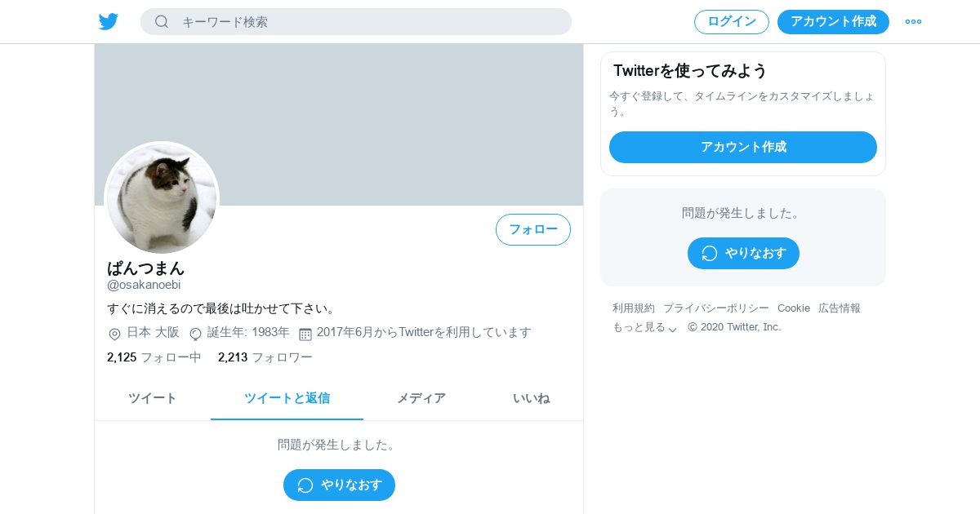Image resolution: width=980 pixels, height=514 pixels.
Task: Switch to the ツイート tab
Action: pos(153,398)
